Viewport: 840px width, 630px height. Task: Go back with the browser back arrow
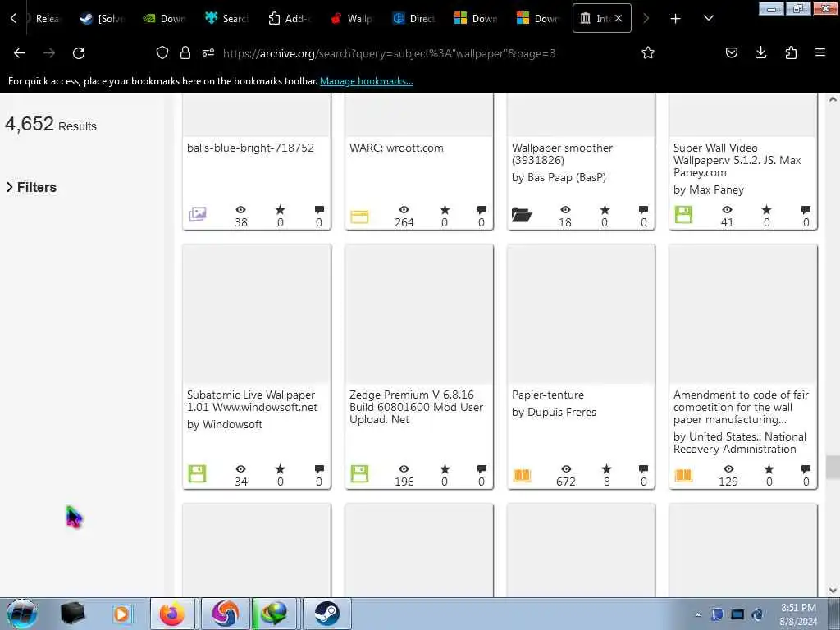coord(20,52)
